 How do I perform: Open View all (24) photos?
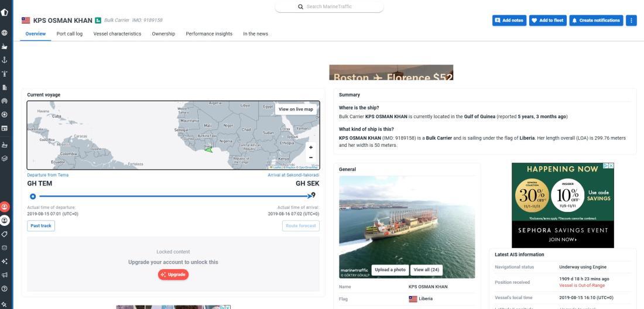point(426,270)
